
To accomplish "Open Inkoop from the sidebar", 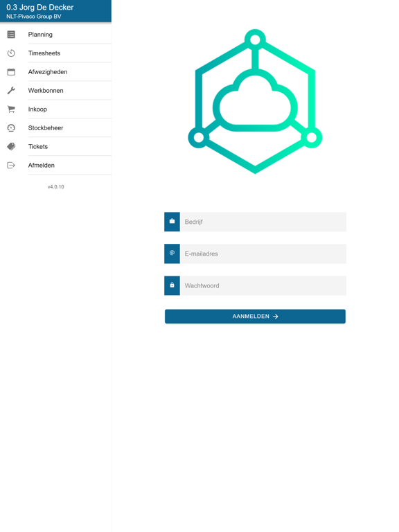I will tap(55, 109).
